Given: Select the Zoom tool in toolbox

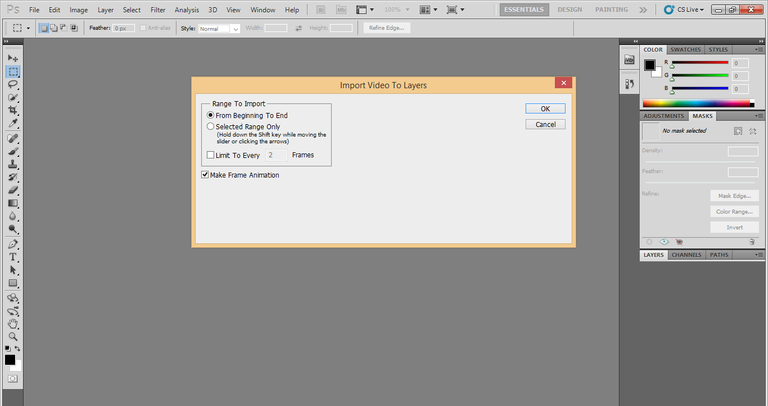Looking at the screenshot, I should coord(13,336).
